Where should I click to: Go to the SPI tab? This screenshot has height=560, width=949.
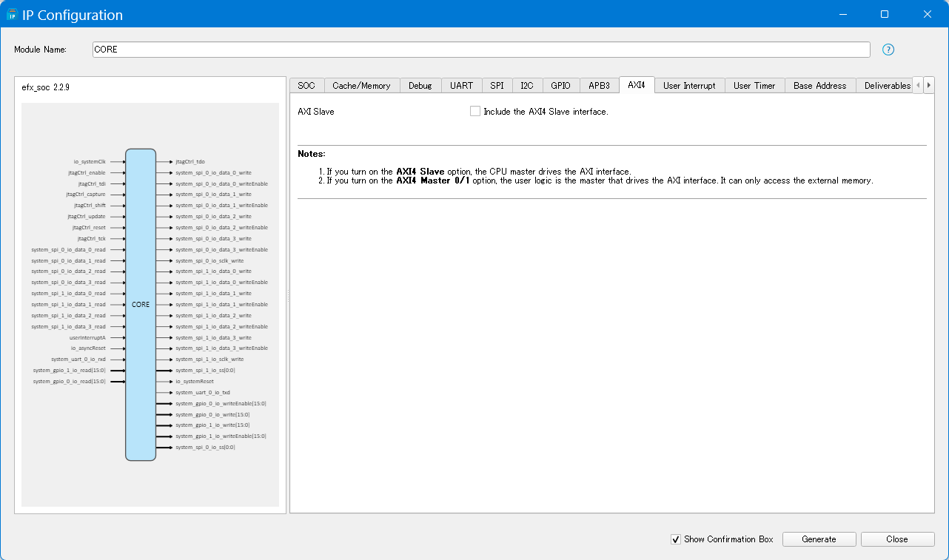click(x=497, y=86)
